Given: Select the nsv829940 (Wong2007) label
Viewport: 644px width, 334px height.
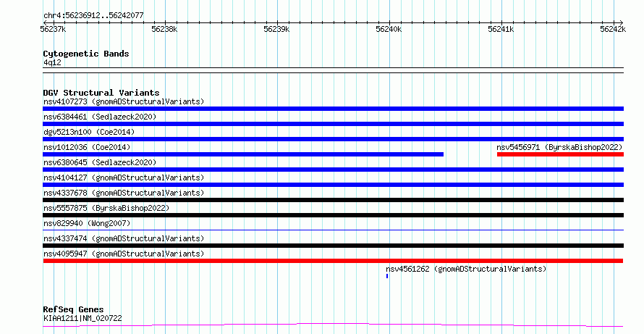Looking at the screenshot, I should 87,223.
